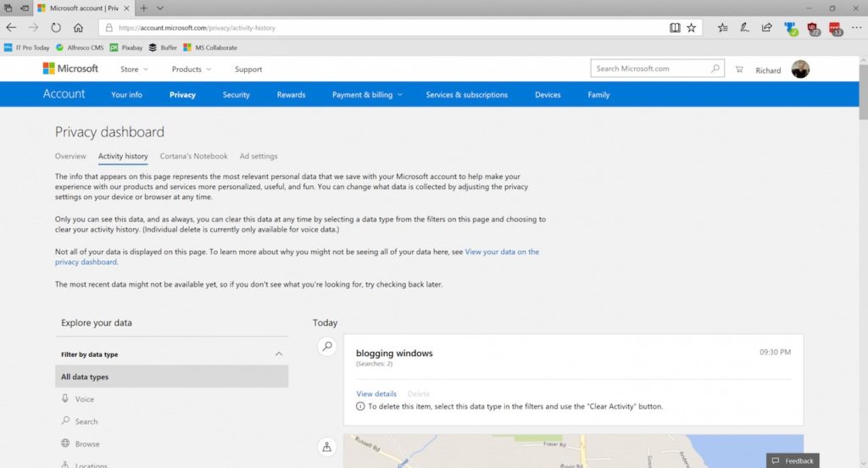This screenshot has width=868, height=468.
Task: Collapse the Filter by data type section
Action: coord(279,354)
